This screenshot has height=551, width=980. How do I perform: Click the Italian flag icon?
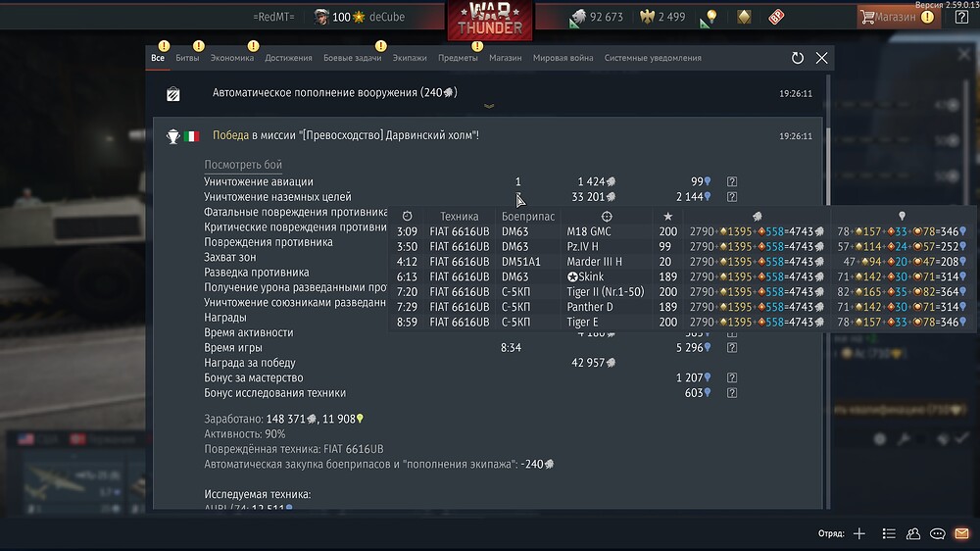click(192, 135)
